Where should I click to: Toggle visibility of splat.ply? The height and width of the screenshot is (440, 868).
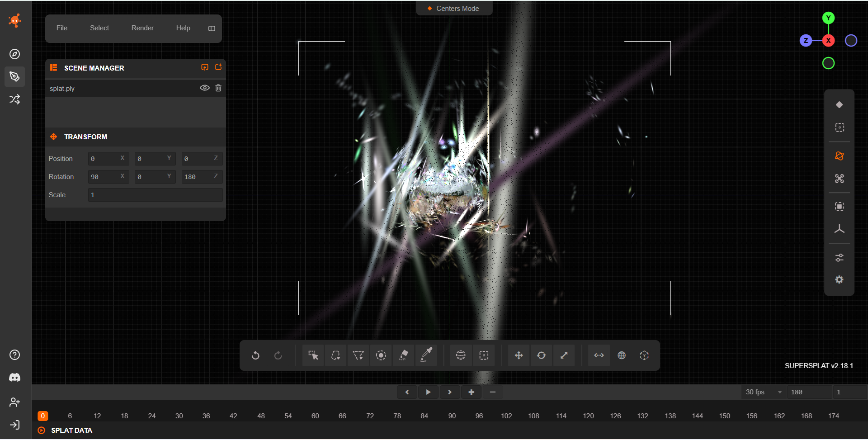click(205, 88)
